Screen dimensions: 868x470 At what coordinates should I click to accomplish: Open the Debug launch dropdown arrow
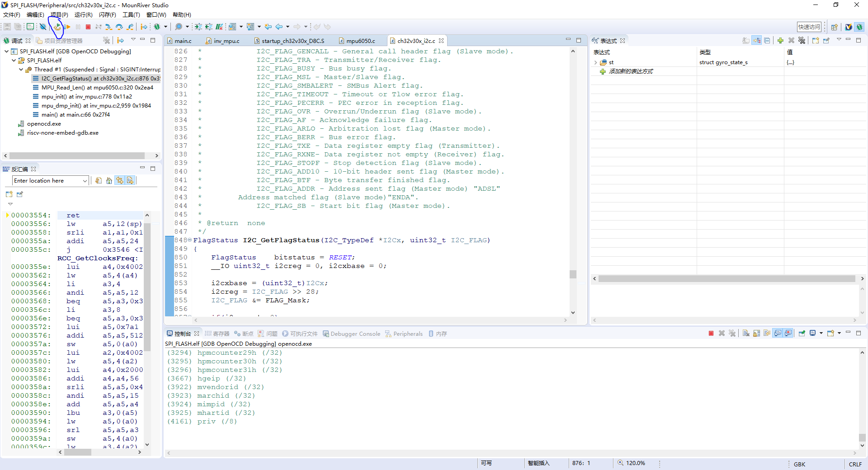(165, 27)
